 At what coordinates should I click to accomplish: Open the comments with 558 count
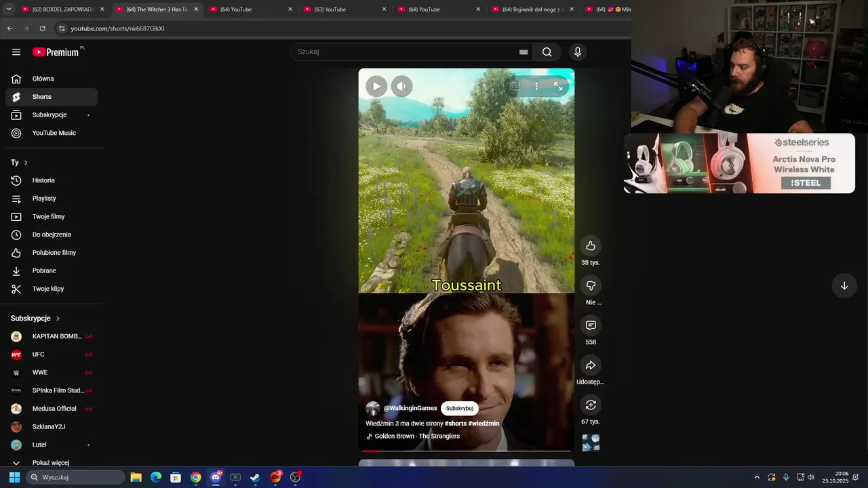pyautogui.click(x=591, y=326)
